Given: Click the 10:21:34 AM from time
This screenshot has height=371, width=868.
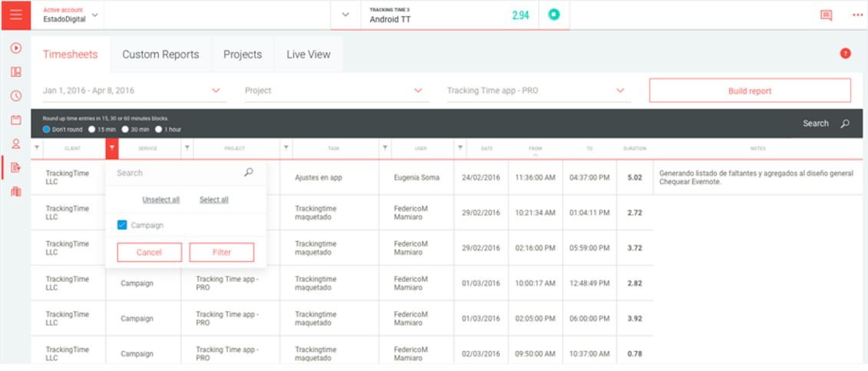Looking at the screenshot, I should click(x=535, y=213).
